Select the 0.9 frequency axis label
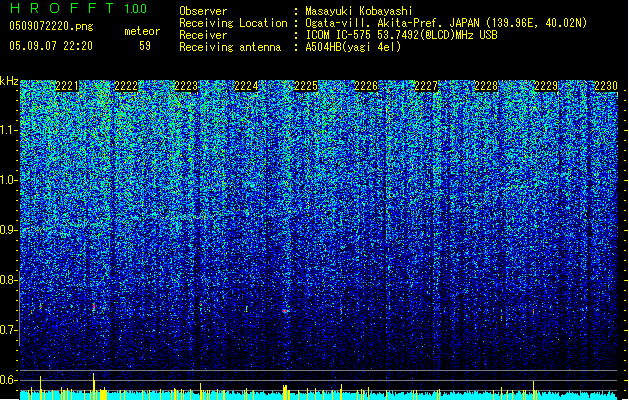The height and width of the screenshot is (400, 629). pos(9,230)
